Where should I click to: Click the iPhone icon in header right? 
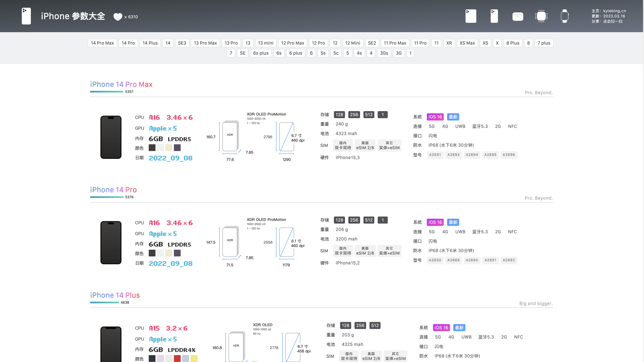coord(494,16)
